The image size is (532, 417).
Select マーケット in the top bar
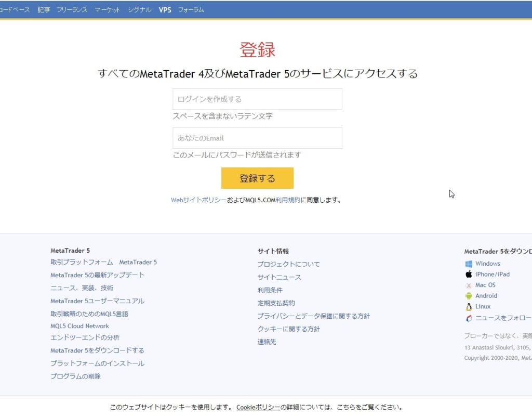107,10
